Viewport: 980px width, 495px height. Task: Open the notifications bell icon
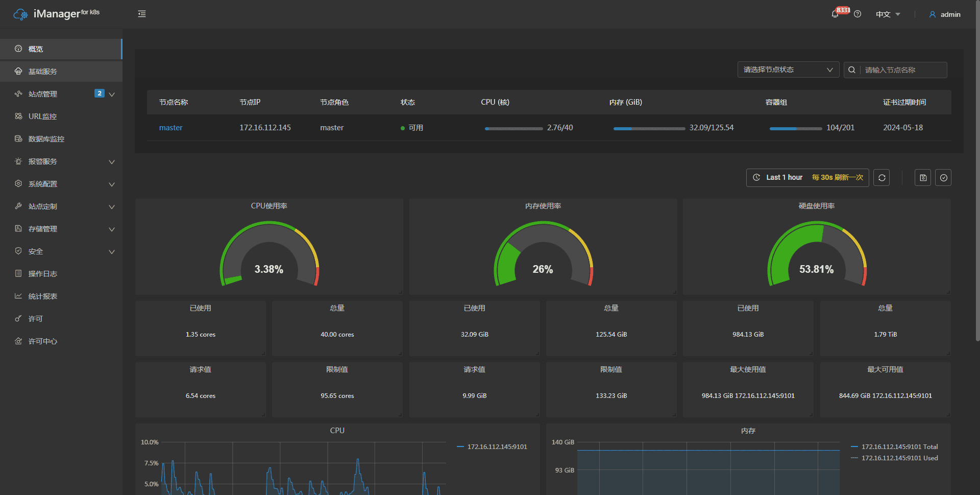835,14
